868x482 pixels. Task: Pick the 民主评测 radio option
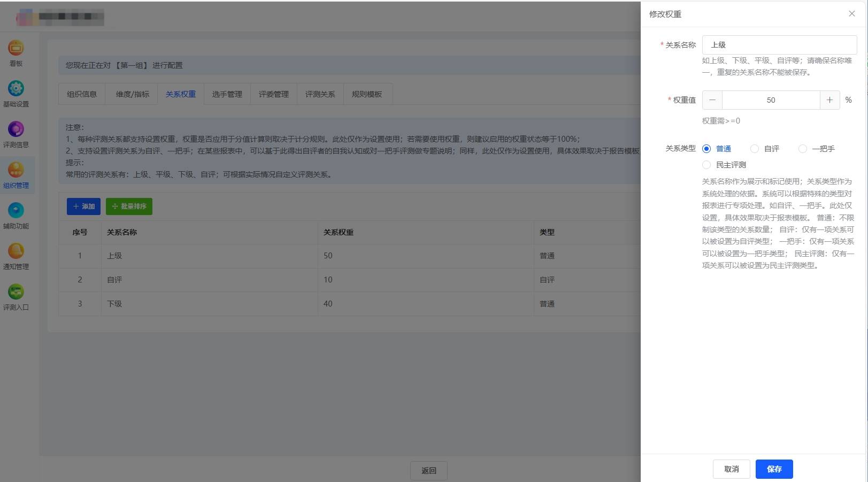(x=706, y=165)
